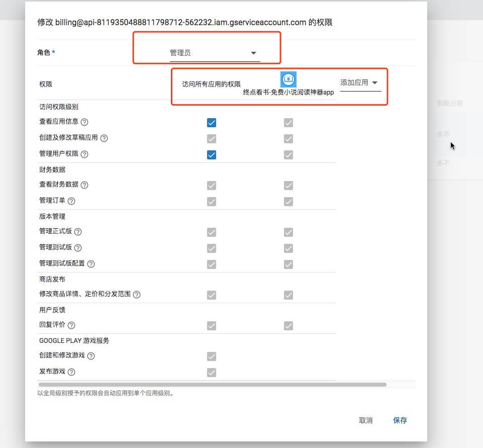Open help icon for 修改商品详情、定价和分发范围

click(137, 295)
